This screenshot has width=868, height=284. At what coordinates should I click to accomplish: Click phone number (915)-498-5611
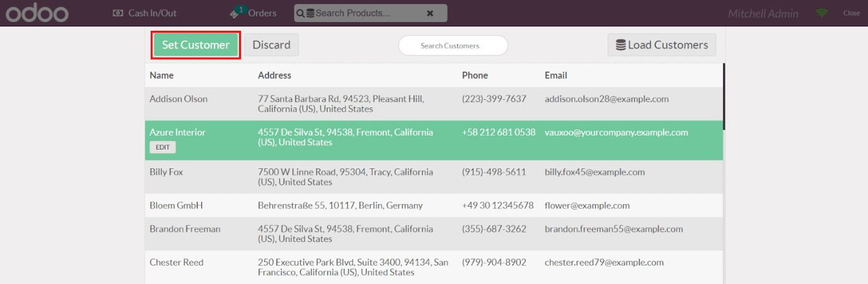[494, 172]
